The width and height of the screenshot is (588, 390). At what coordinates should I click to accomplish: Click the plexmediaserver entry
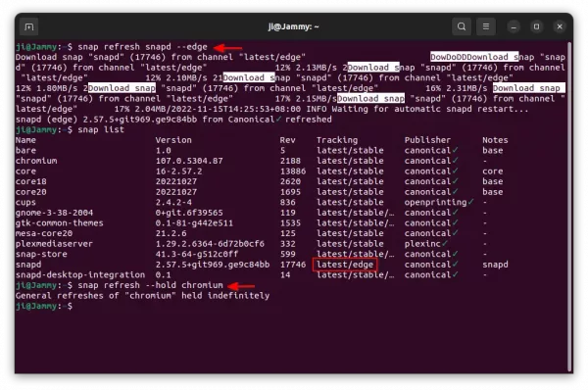[x=54, y=244]
